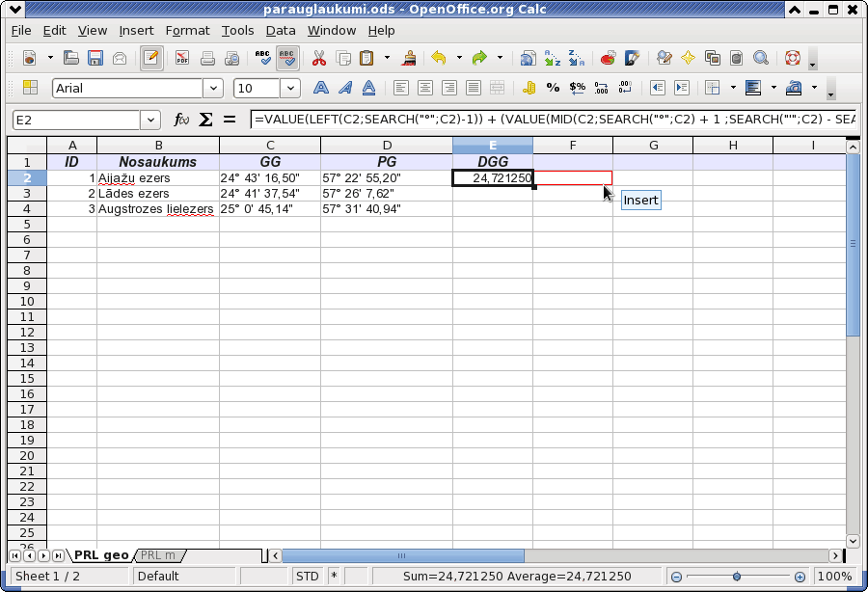Screen dimensions: 868x592
Task: Sort ascending A to Z
Action: click(x=552, y=58)
